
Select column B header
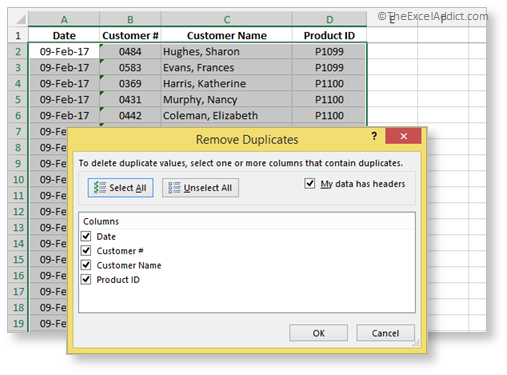tap(130, 19)
